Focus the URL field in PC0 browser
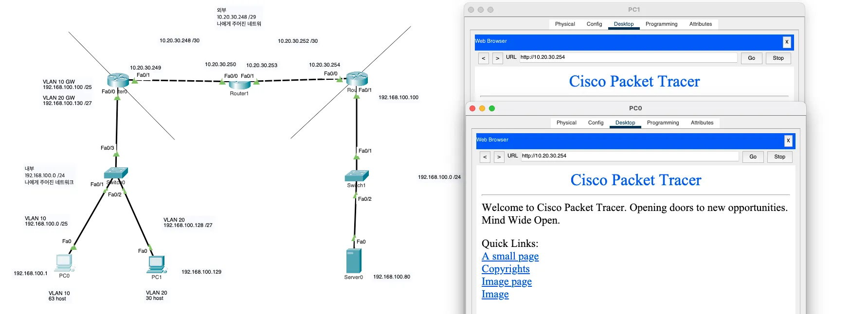 630,156
